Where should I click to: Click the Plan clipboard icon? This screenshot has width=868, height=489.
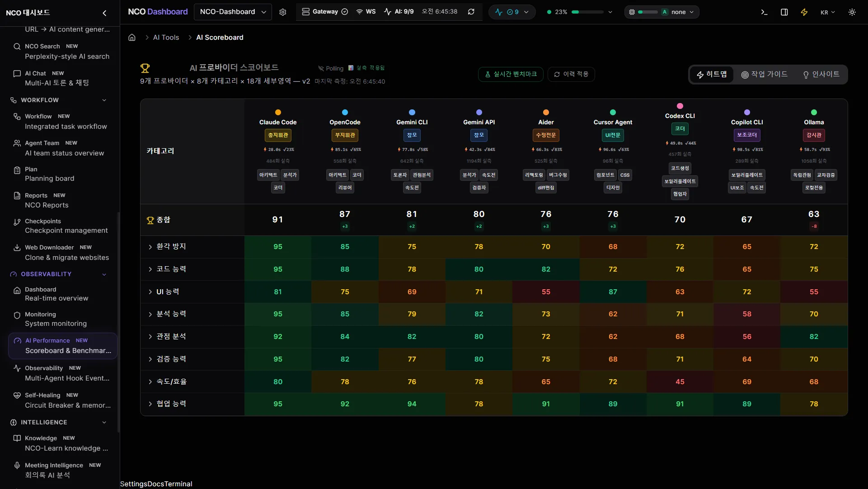[17, 170]
